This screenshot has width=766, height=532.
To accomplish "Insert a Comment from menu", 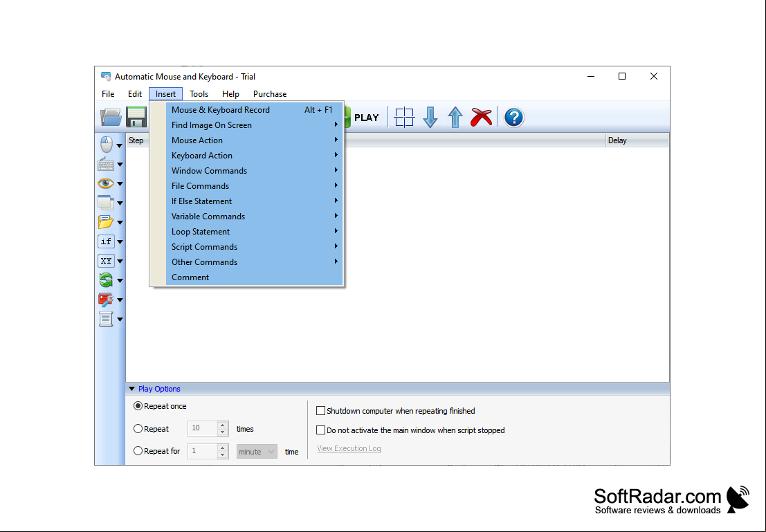I will pyautogui.click(x=254, y=277).
